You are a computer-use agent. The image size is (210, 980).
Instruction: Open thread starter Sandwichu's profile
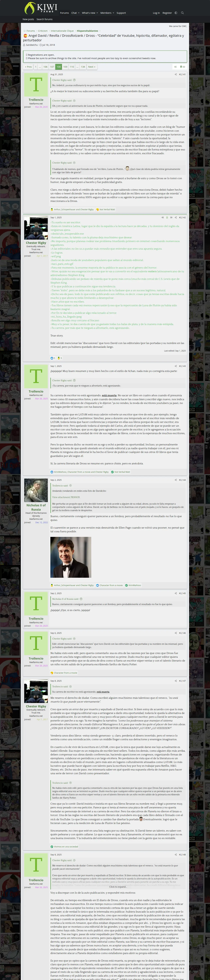32,45
